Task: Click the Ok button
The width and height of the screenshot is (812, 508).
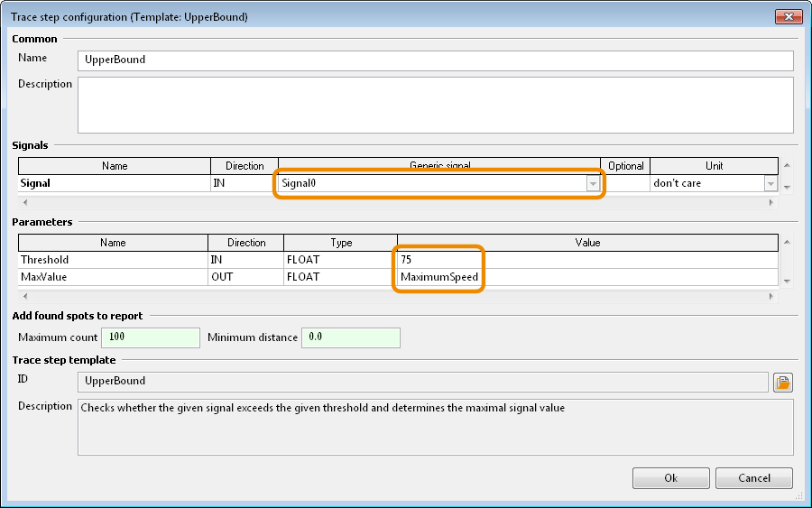Action: click(x=670, y=478)
